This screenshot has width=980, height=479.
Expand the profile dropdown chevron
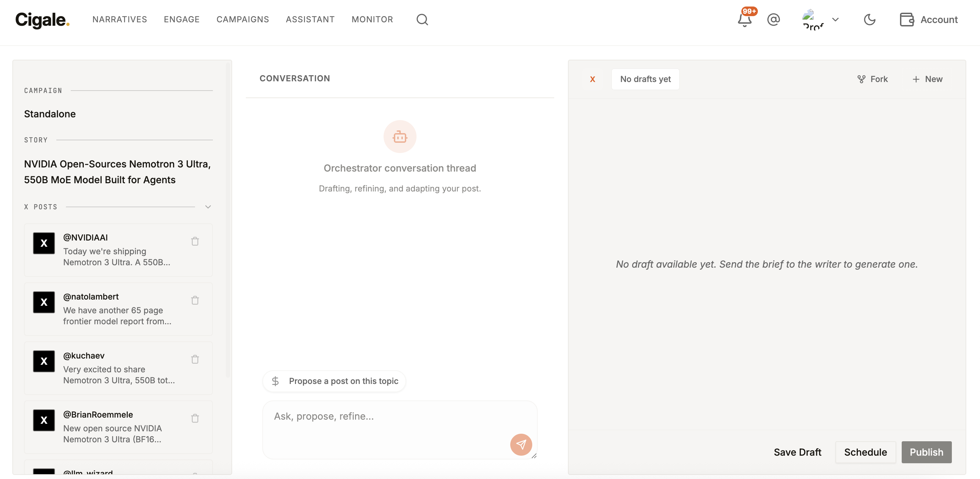click(835, 20)
